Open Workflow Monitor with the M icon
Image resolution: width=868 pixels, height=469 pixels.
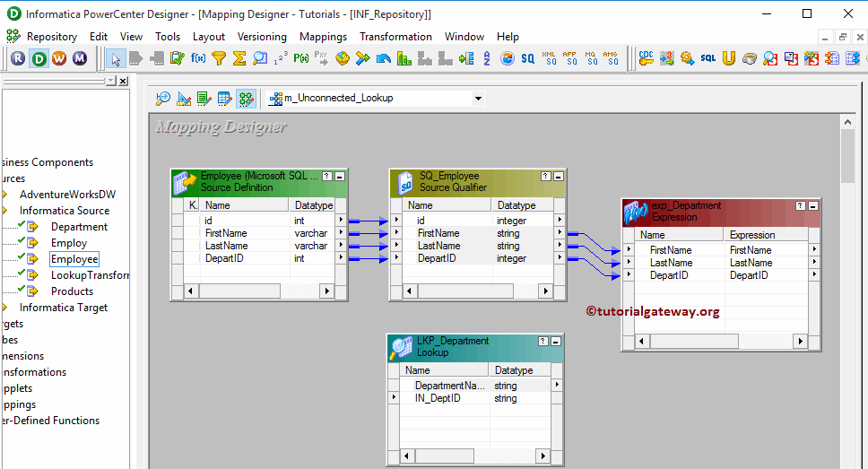click(80, 58)
